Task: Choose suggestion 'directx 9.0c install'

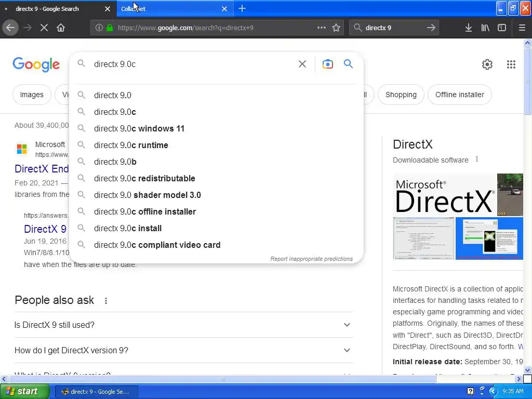Action: tap(217, 228)
